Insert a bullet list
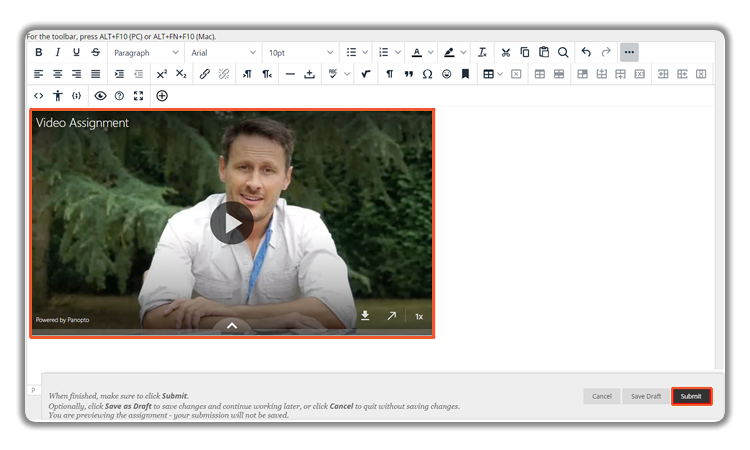 pyautogui.click(x=352, y=52)
